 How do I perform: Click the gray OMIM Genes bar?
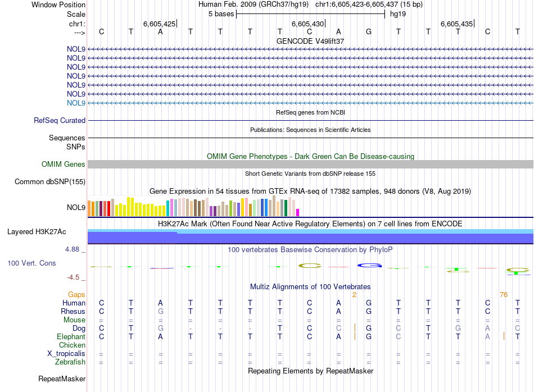click(x=310, y=165)
